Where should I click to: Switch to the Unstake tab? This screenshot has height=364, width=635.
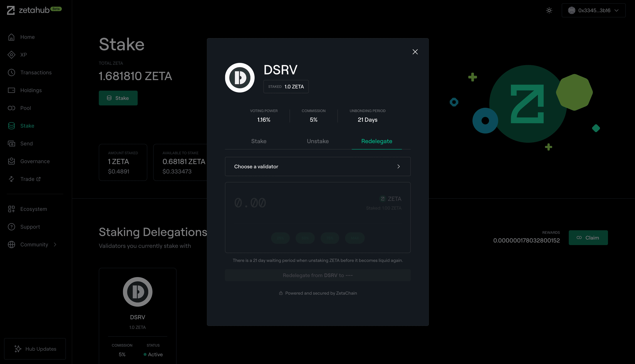click(x=317, y=141)
